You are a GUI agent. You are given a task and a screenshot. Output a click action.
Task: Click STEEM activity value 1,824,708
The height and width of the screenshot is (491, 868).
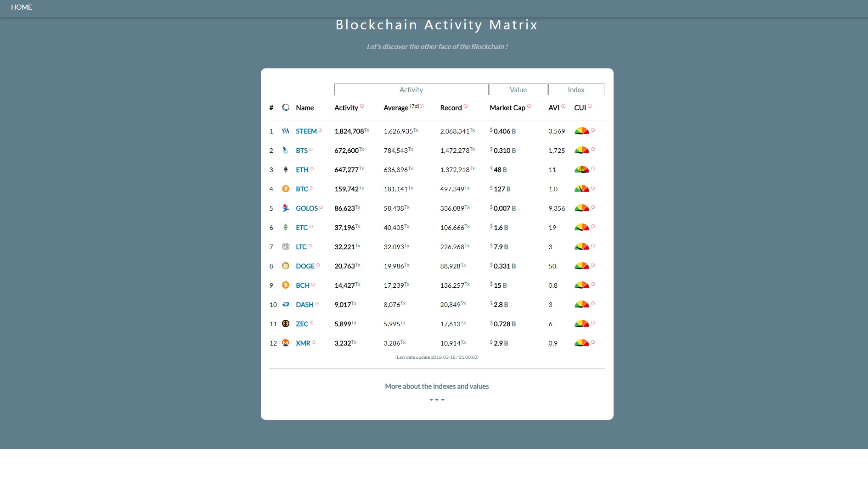[x=349, y=131]
